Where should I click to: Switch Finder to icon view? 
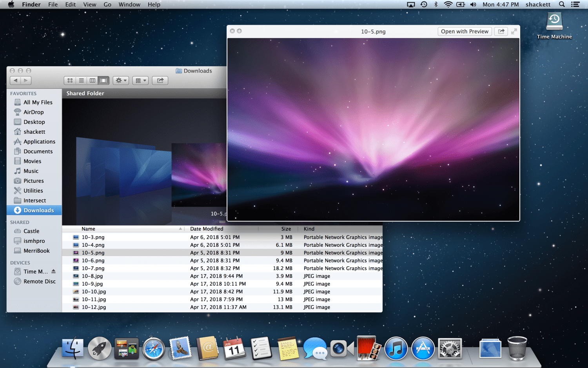click(70, 80)
